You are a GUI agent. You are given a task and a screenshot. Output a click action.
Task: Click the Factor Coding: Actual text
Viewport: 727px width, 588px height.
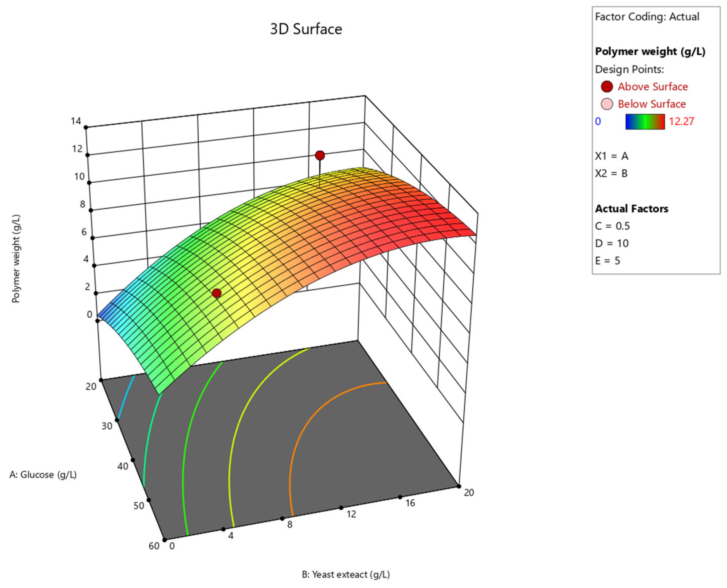point(647,17)
